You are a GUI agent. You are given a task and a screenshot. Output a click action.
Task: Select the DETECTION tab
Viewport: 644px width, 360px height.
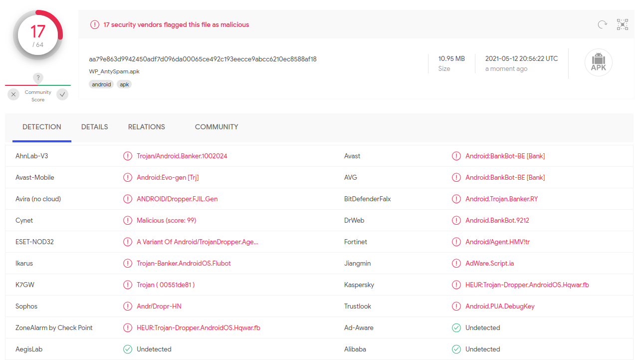tap(42, 127)
